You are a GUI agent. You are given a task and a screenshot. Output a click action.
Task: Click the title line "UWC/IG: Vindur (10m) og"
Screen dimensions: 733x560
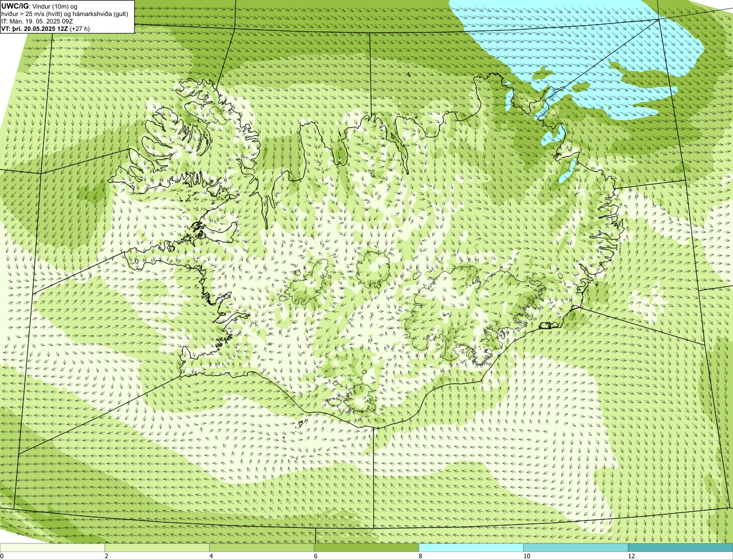click(x=40, y=6)
